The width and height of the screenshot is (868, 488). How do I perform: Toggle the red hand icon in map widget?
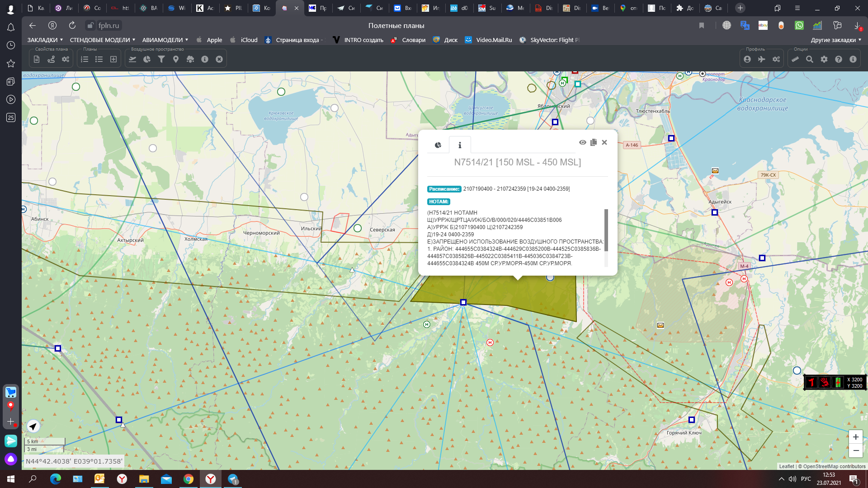[825, 382]
